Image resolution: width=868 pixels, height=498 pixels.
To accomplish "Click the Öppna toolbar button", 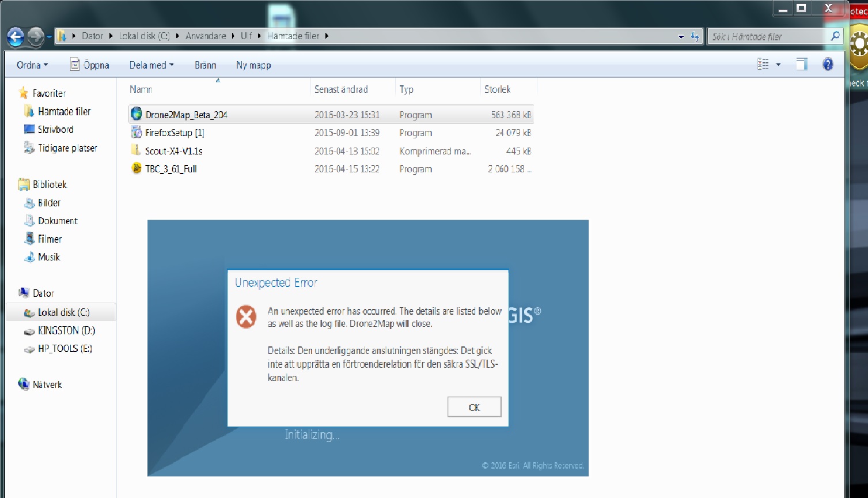I will pyautogui.click(x=90, y=65).
